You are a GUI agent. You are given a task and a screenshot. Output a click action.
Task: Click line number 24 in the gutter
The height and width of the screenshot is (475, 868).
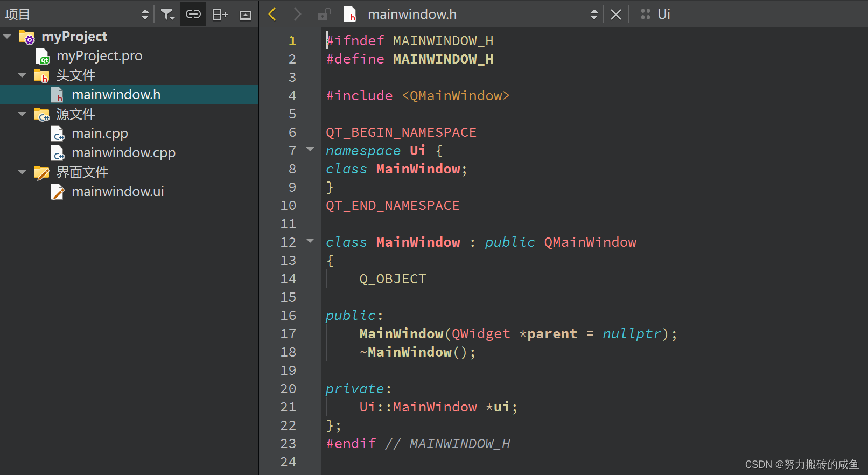point(288,462)
